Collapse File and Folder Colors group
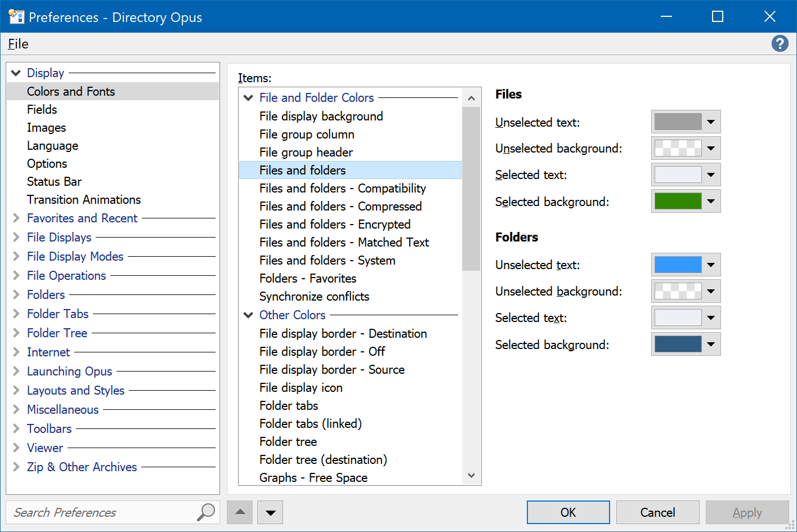The image size is (797, 532). click(x=248, y=98)
